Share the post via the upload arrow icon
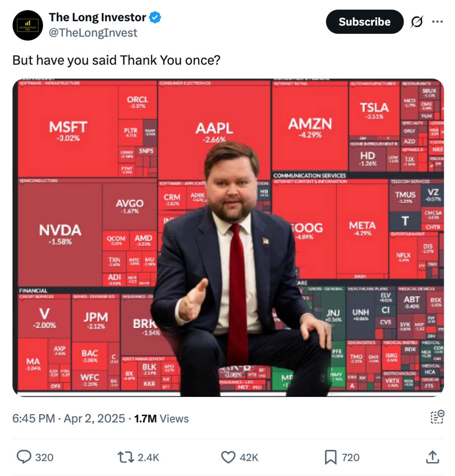Viewport: 455px width, 476px height. click(x=431, y=457)
